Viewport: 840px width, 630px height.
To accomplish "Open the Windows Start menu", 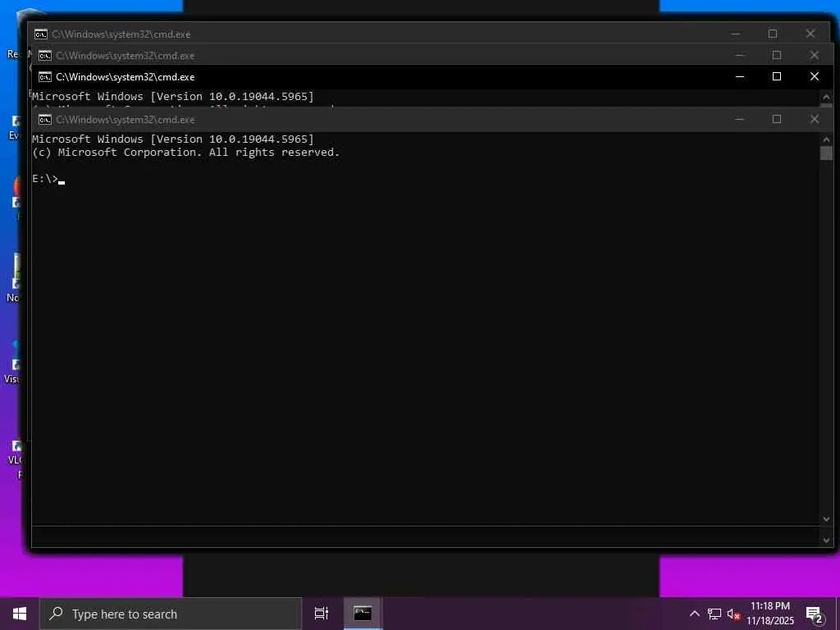I will tap(20, 614).
